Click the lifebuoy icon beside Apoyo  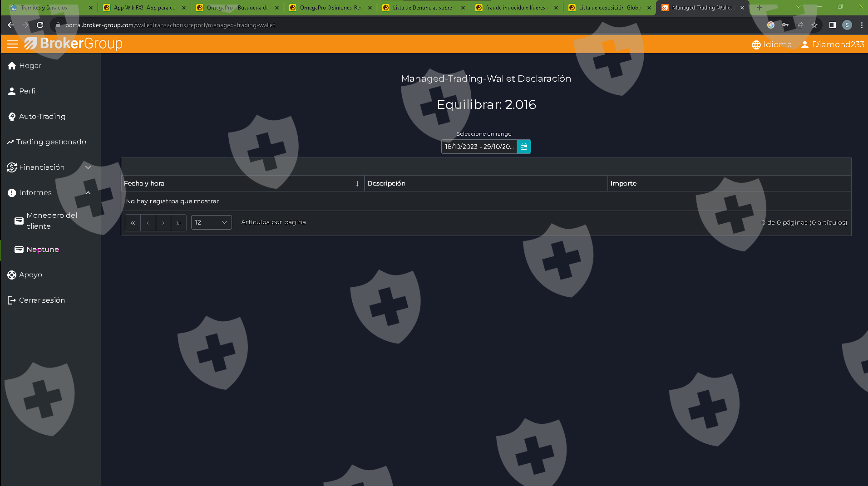tap(12, 275)
